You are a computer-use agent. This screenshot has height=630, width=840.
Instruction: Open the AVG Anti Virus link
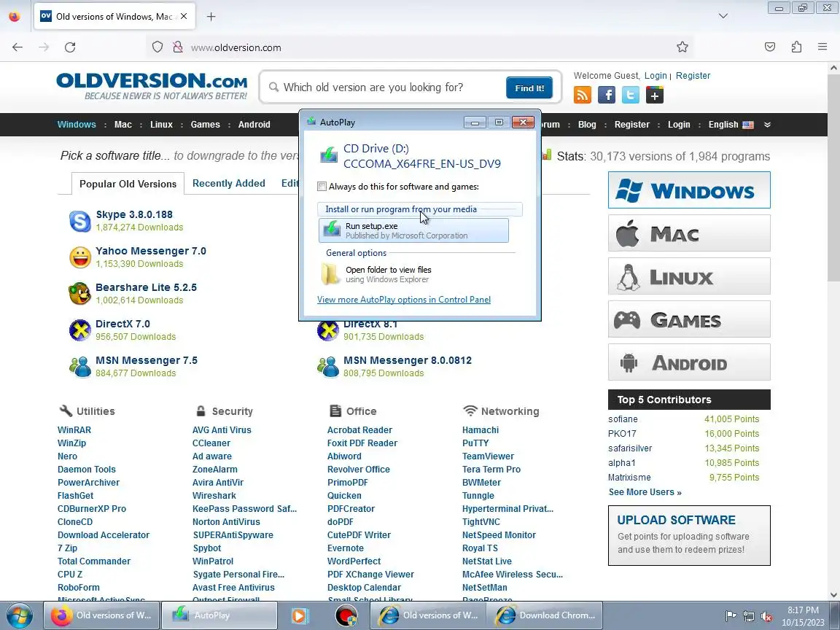[222, 429]
